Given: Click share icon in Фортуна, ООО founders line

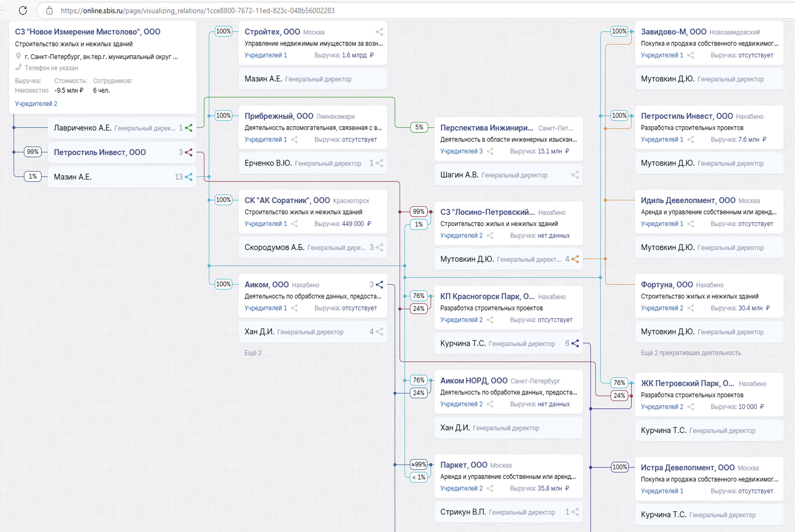Looking at the screenshot, I should (x=691, y=308).
